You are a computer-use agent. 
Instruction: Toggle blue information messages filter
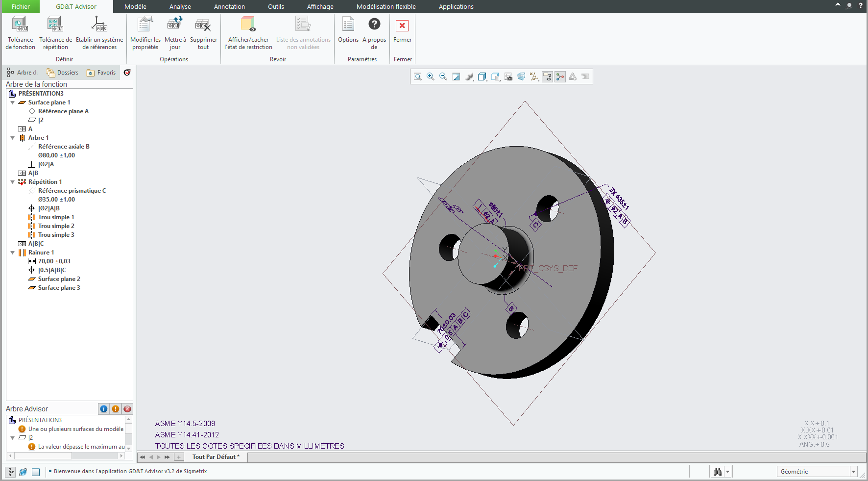click(104, 409)
